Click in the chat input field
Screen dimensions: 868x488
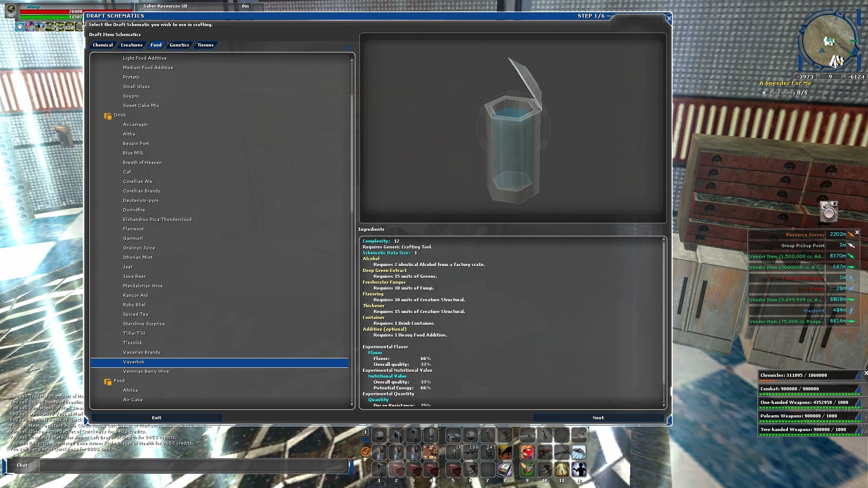(x=193, y=465)
